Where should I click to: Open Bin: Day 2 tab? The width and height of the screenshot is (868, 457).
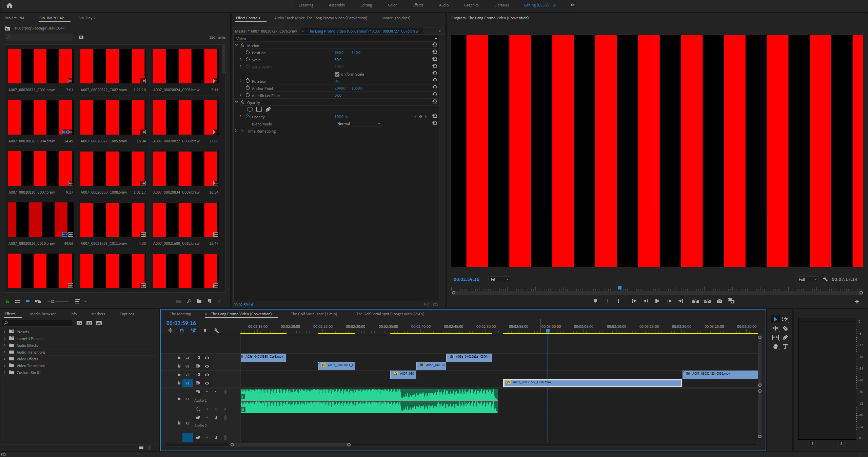point(87,18)
